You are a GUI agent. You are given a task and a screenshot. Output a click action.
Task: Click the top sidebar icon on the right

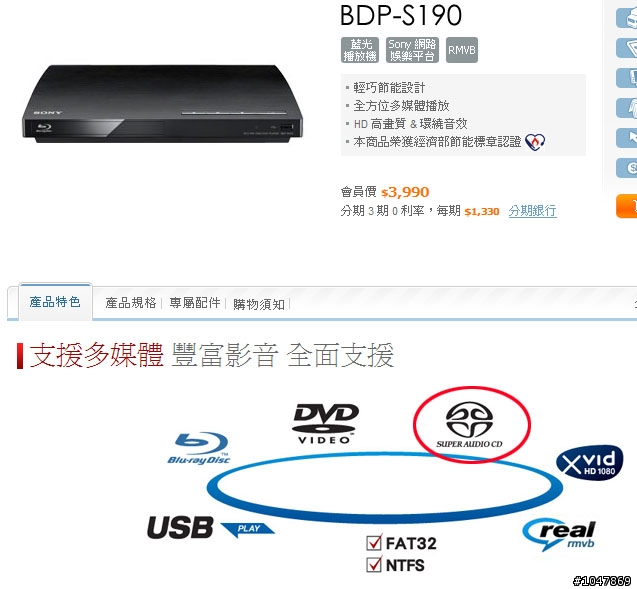(626, 18)
